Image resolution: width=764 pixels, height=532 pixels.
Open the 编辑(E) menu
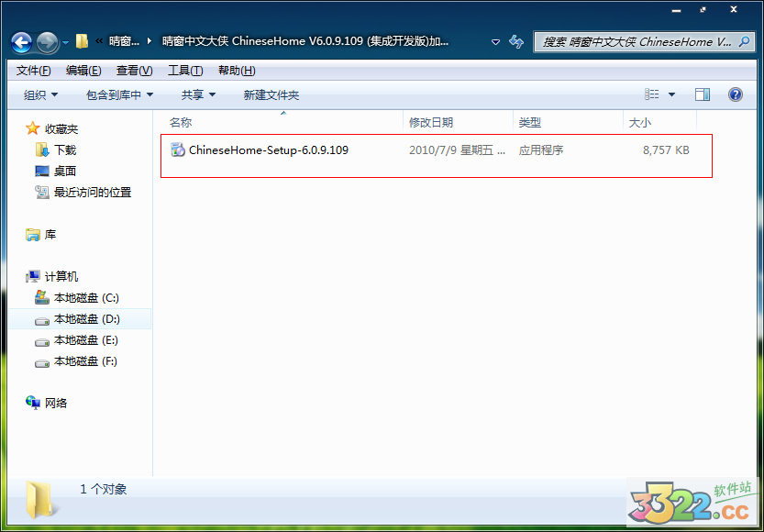[x=83, y=71]
